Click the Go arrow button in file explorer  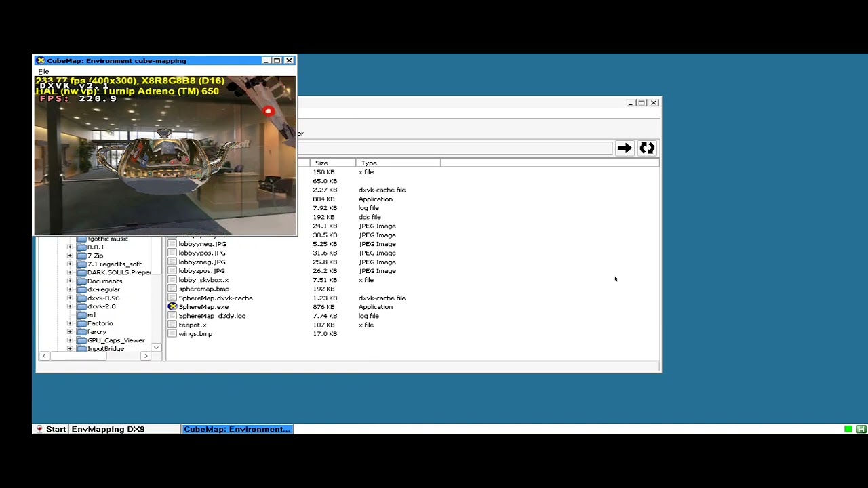[625, 148]
